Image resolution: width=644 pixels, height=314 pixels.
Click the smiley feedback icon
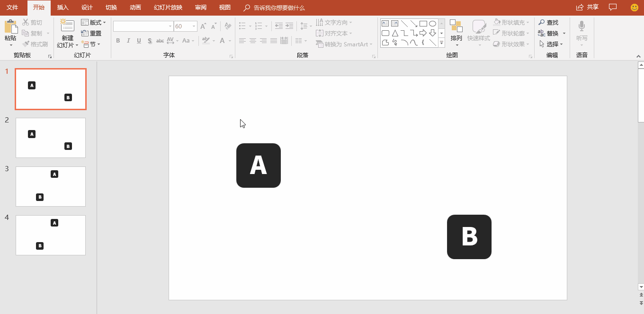pos(635,8)
